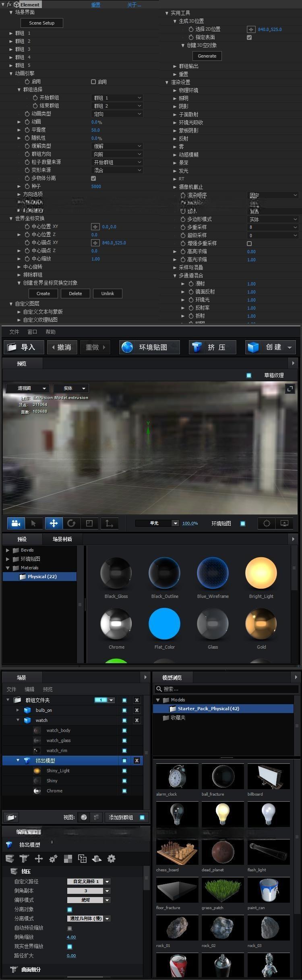Click the Unlink button
Screen dimensions: 302x980
coord(108,294)
